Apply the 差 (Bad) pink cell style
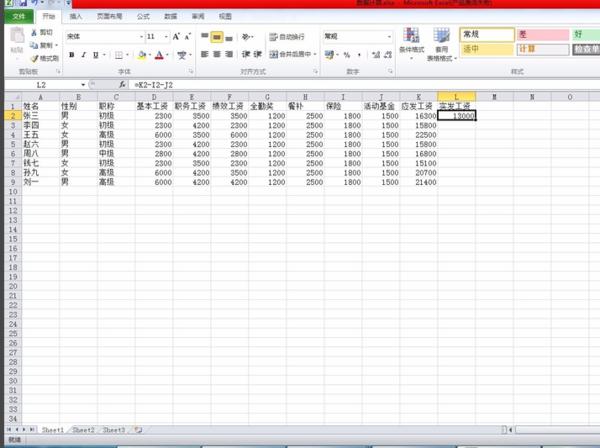Screen dimensions: 600x448 click(x=542, y=35)
